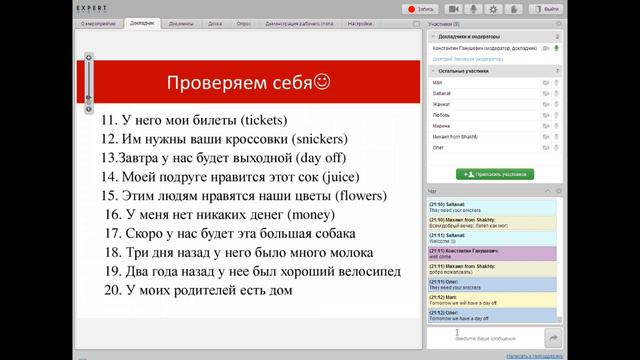Click the slide zoom slider handle

89,98
